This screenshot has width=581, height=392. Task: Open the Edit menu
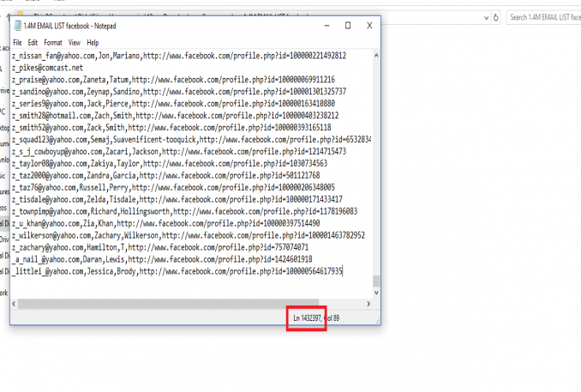(33, 42)
